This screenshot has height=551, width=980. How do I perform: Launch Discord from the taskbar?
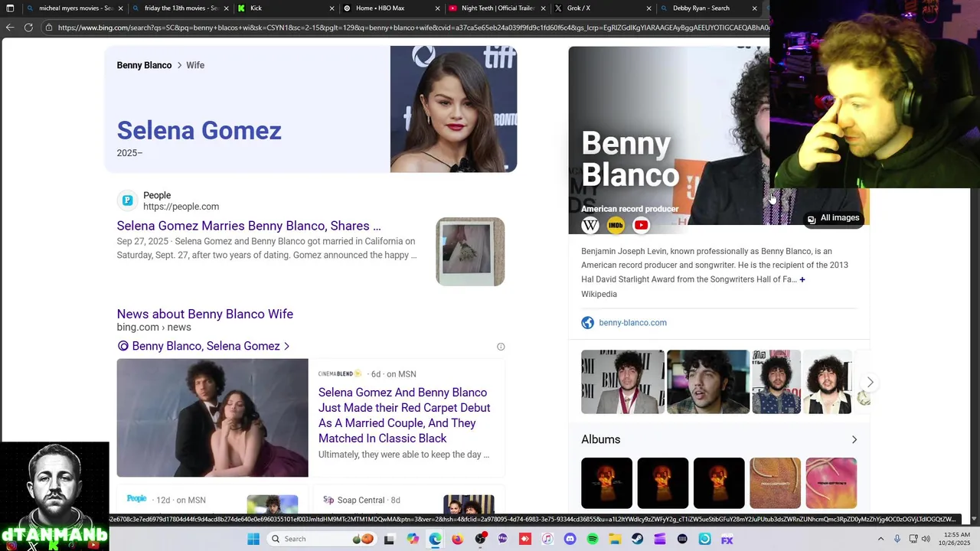pyautogui.click(x=570, y=539)
